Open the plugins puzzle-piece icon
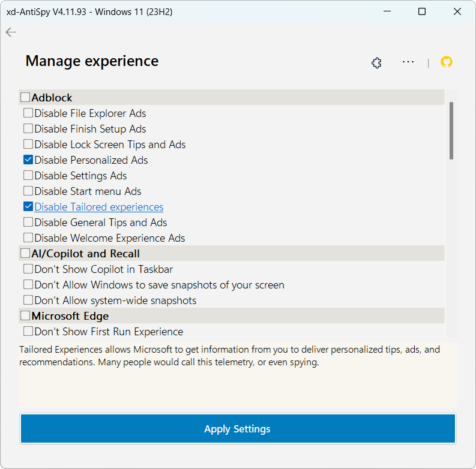This screenshot has height=469, width=476. tap(376, 63)
